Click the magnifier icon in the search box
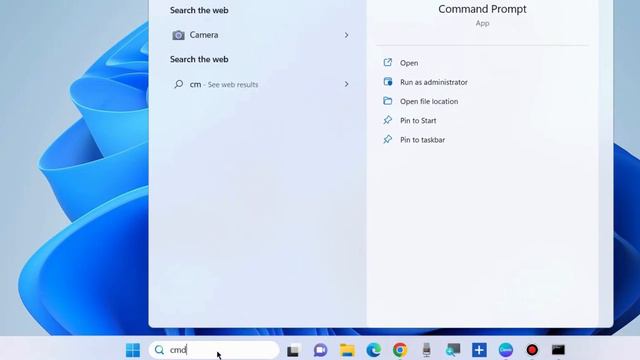Screen dimensions: 640x360 tap(160, 350)
